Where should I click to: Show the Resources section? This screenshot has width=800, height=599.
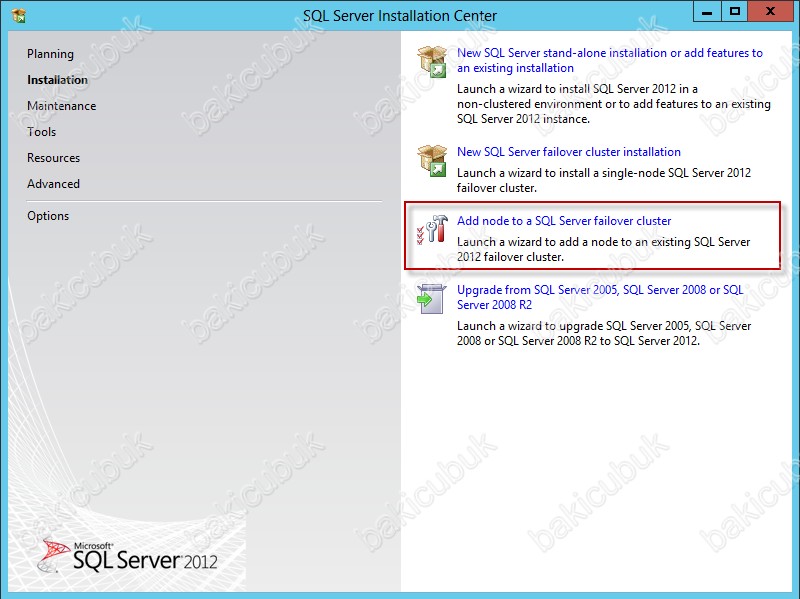[54, 158]
